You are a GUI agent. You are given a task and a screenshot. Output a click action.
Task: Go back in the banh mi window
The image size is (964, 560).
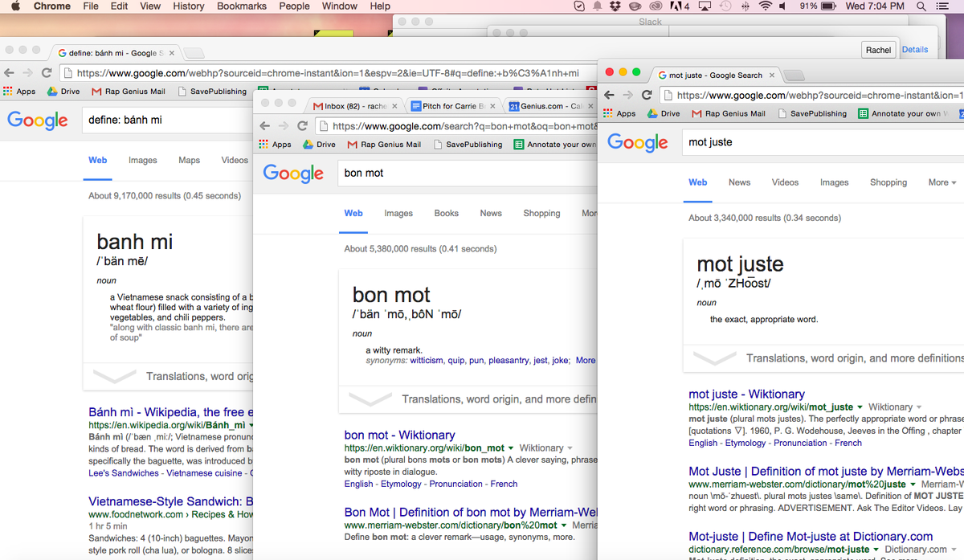(10, 72)
